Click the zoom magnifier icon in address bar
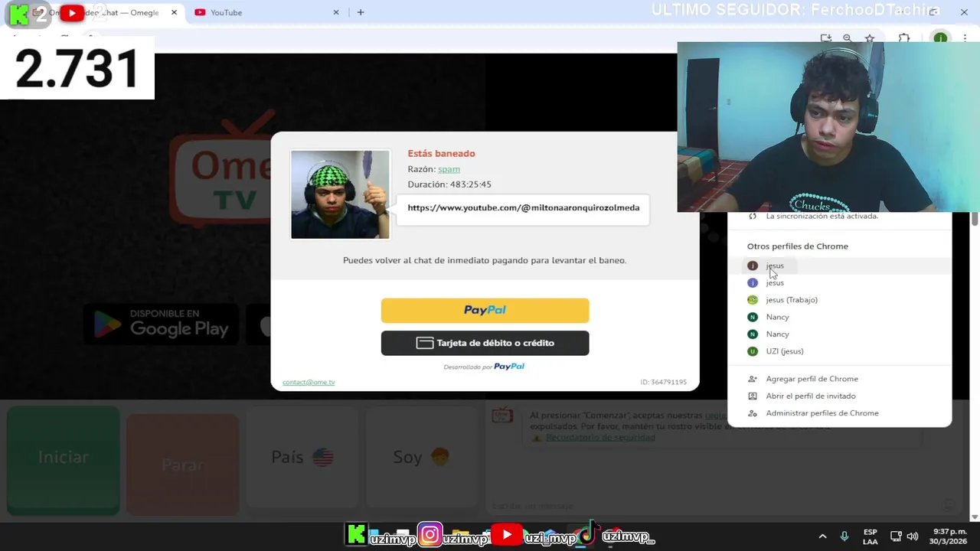The width and height of the screenshot is (980, 551). point(848,38)
